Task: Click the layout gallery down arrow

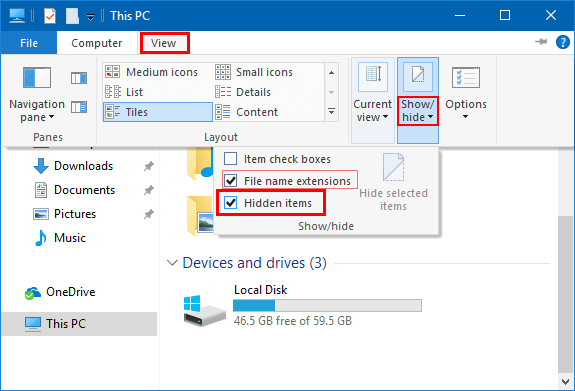Action: [x=332, y=92]
